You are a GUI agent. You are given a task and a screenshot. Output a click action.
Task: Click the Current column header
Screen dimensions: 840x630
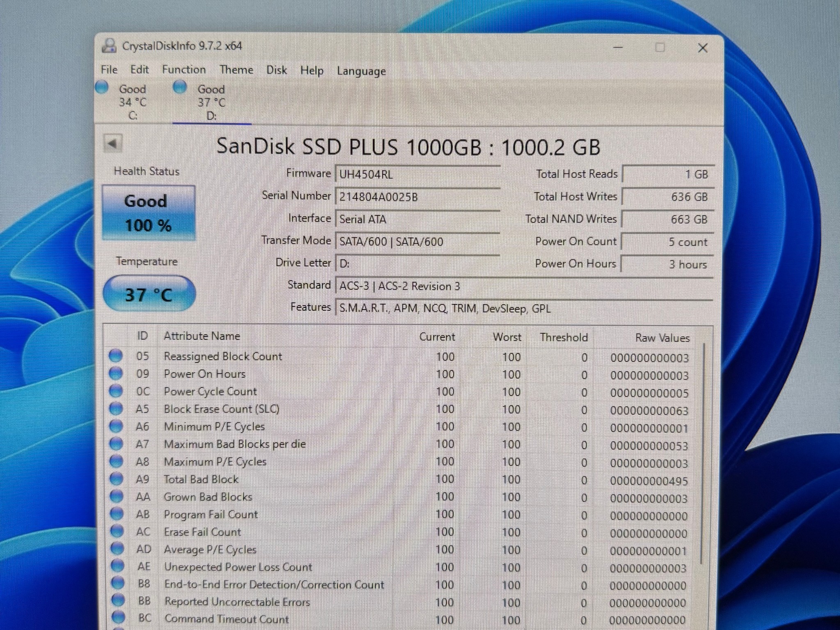click(437, 337)
